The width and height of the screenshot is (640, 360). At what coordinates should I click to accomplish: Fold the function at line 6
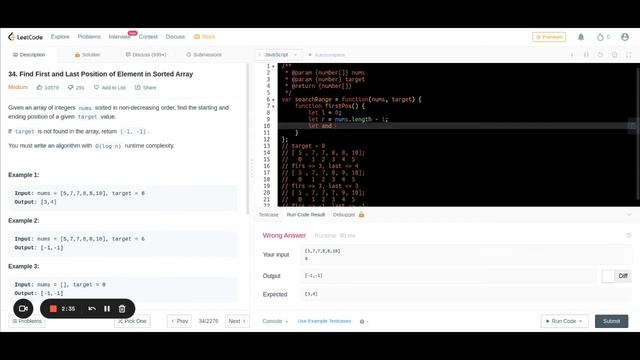pyautogui.click(x=273, y=100)
